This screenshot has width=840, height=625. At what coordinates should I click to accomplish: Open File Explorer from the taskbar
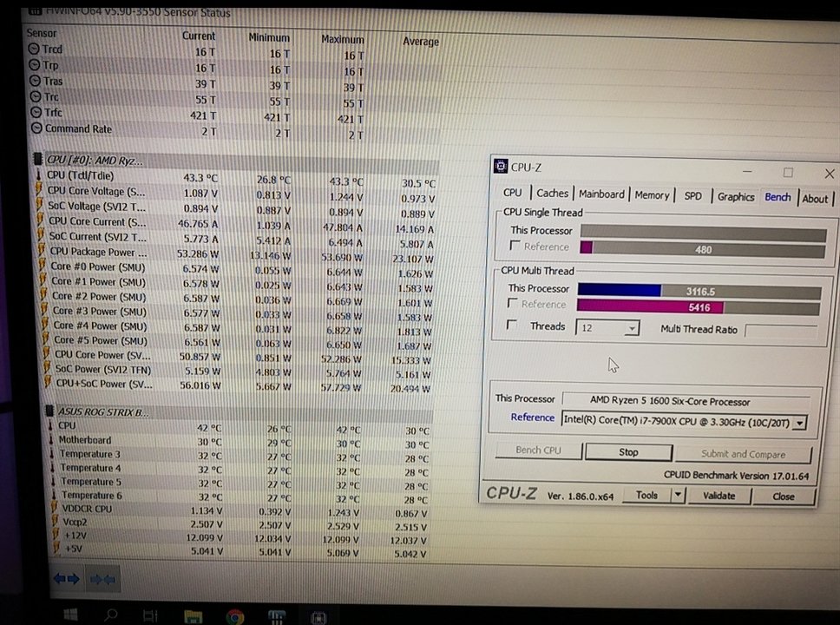click(193, 616)
